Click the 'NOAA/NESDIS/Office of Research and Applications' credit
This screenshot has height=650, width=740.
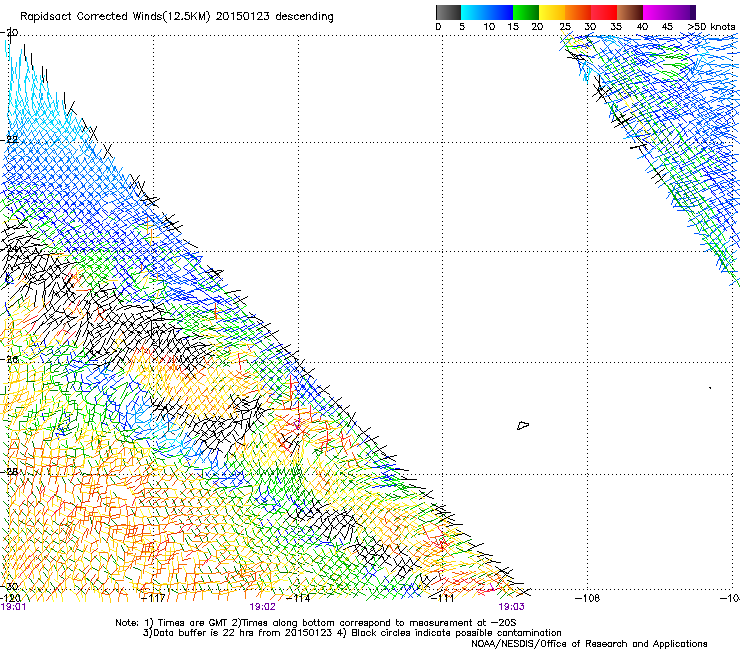(589, 644)
